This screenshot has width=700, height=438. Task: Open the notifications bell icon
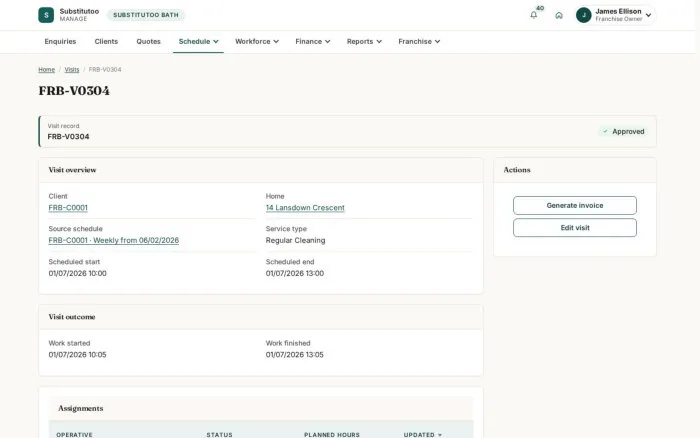point(533,15)
